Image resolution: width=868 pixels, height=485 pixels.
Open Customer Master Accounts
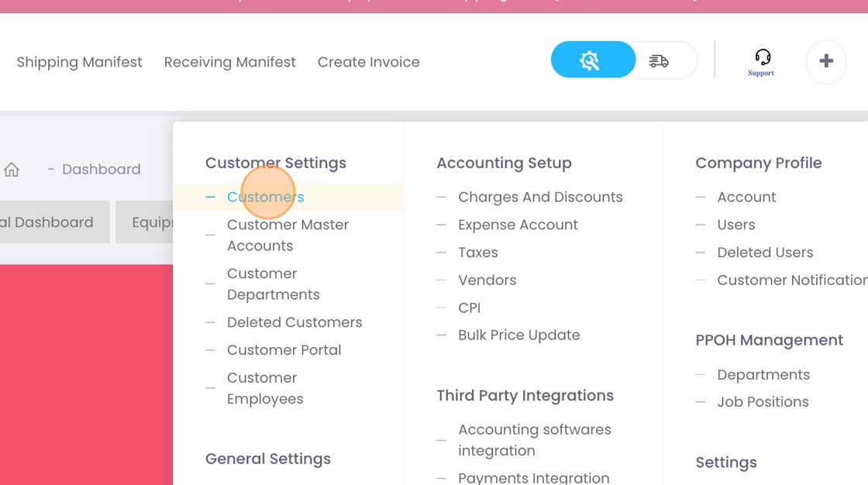point(288,235)
